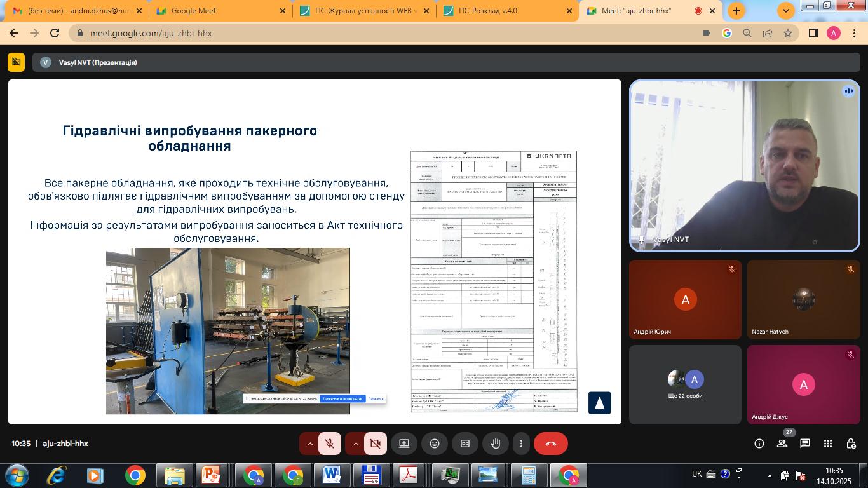Turn on the camera

(376, 444)
